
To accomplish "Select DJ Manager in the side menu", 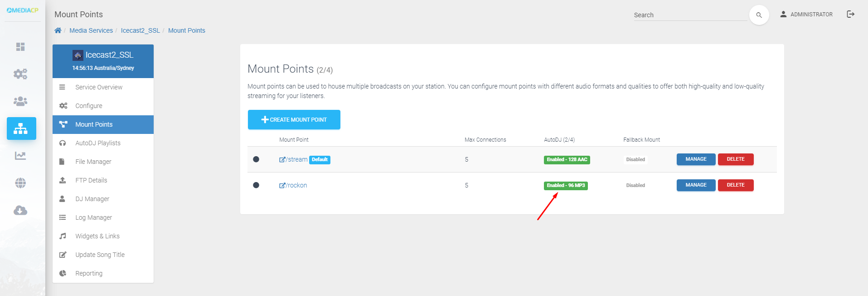I will [92, 199].
